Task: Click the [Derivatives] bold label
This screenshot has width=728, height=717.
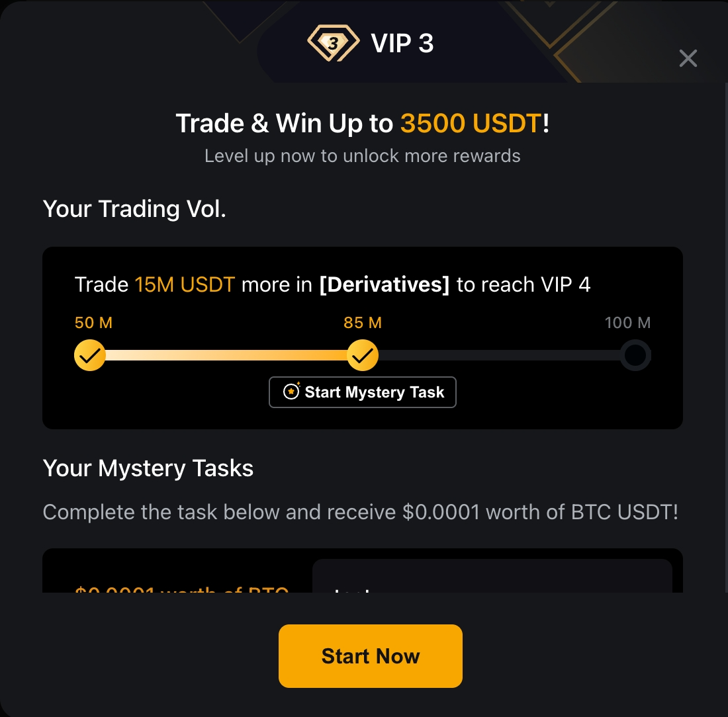Action: [385, 284]
